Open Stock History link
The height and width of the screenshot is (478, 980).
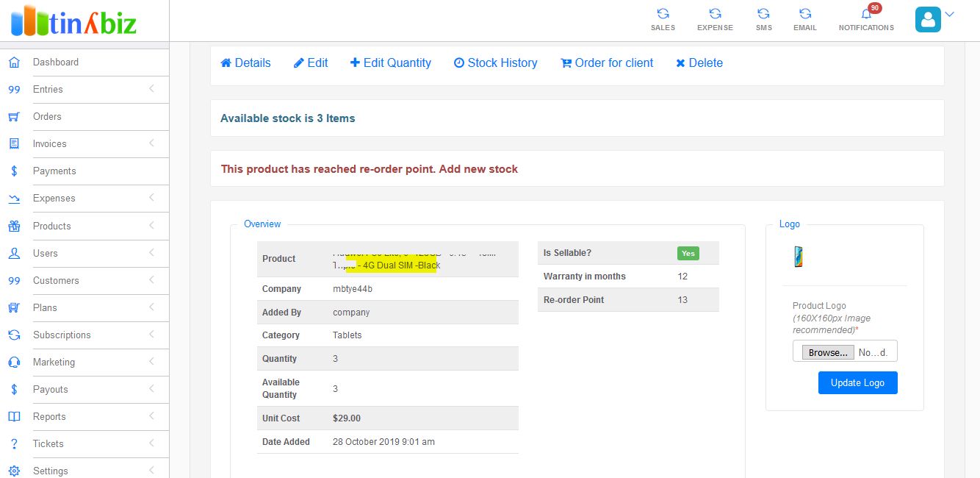(x=496, y=63)
